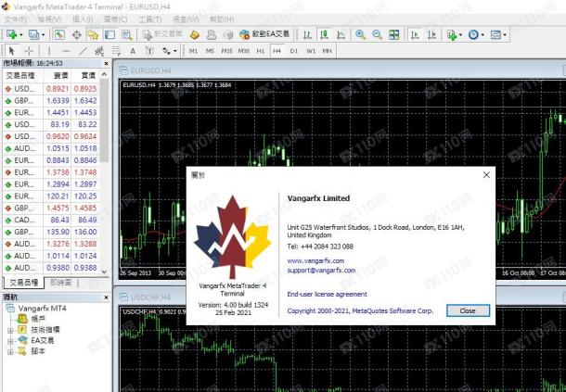Open the New Chart toolbar icon
The width and height of the screenshot is (566, 392).
[12, 34]
